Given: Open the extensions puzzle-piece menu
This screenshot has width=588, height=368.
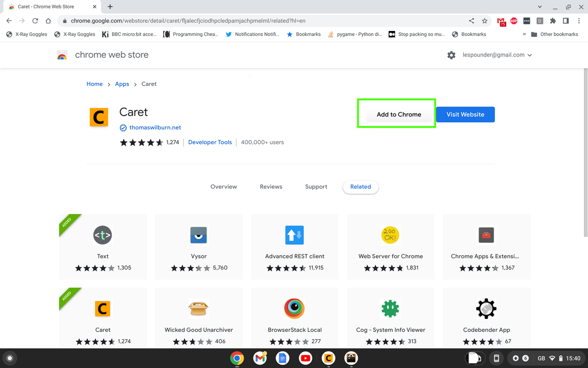Looking at the screenshot, I should [x=552, y=21].
